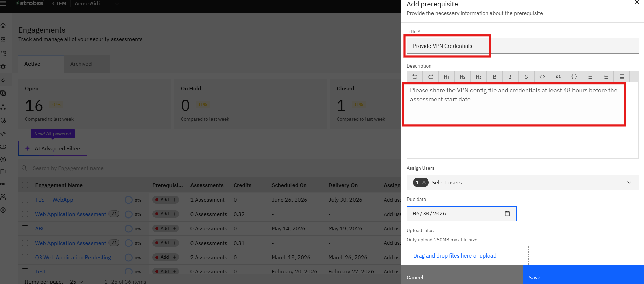
Task: Undo the last description edit
Action: click(415, 77)
